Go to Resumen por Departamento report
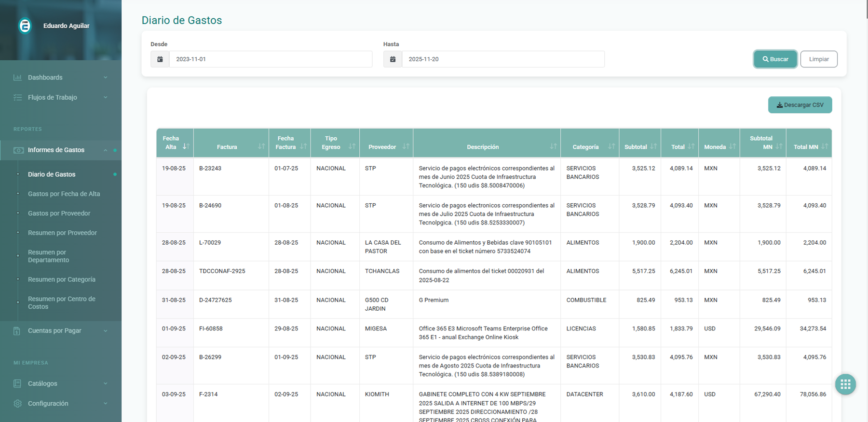 pyautogui.click(x=48, y=256)
